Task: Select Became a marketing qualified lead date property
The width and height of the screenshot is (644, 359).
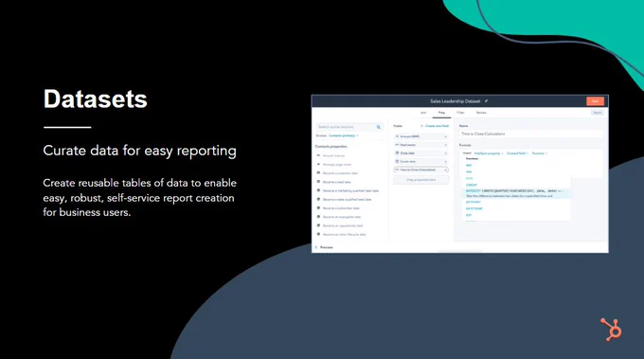Action: click(350, 190)
